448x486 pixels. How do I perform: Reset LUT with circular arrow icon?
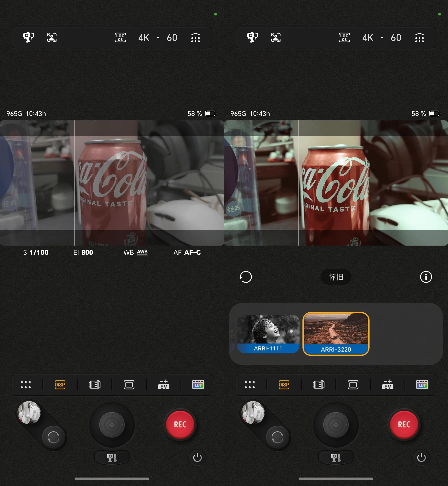tap(246, 277)
